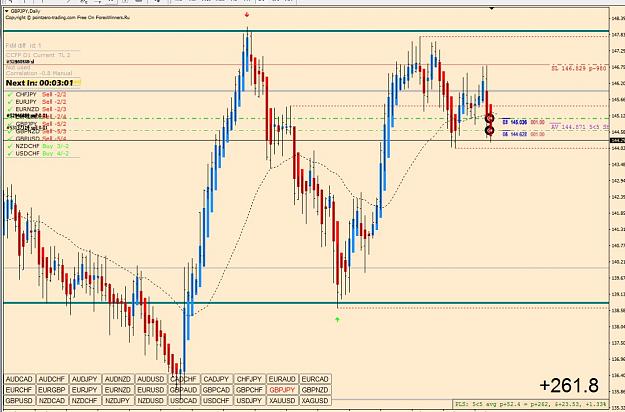
Task: Select EURNZD in the bottom button grid
Action: 118,390
